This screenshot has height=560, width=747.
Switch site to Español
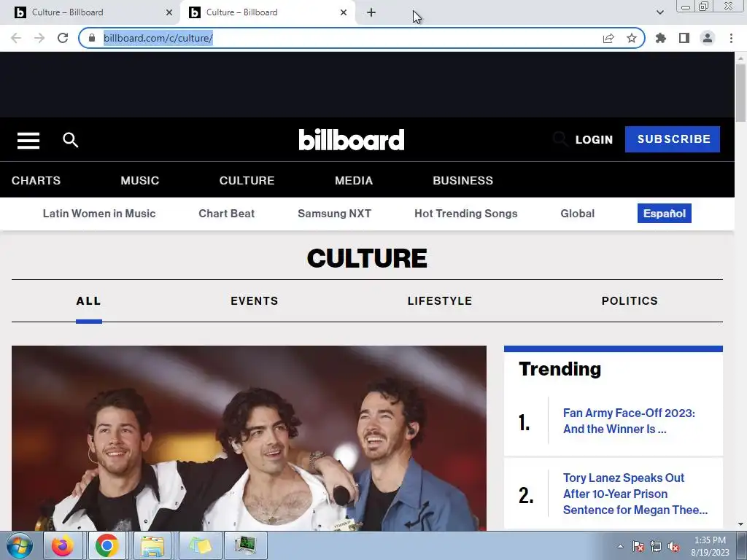tap(665, 214)
